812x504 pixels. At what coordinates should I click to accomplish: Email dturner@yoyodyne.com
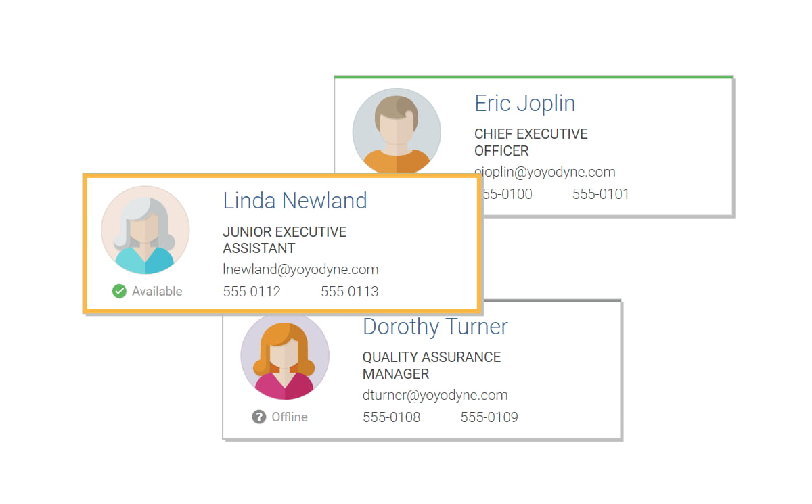[x=435, y=395]
